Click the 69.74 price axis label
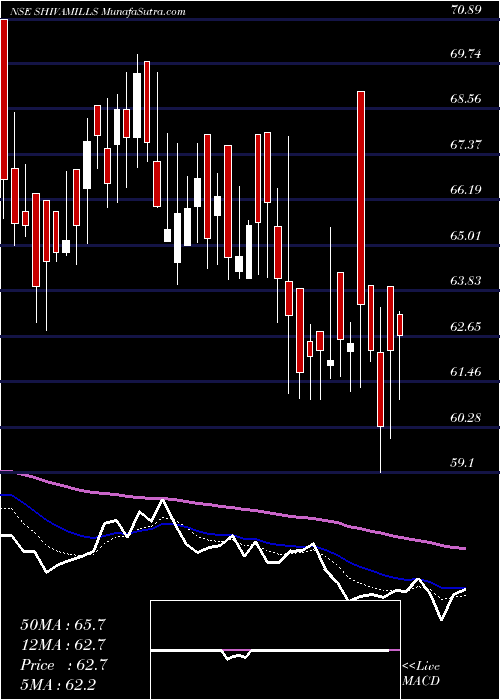500x700 pixels. pos(466,54)
